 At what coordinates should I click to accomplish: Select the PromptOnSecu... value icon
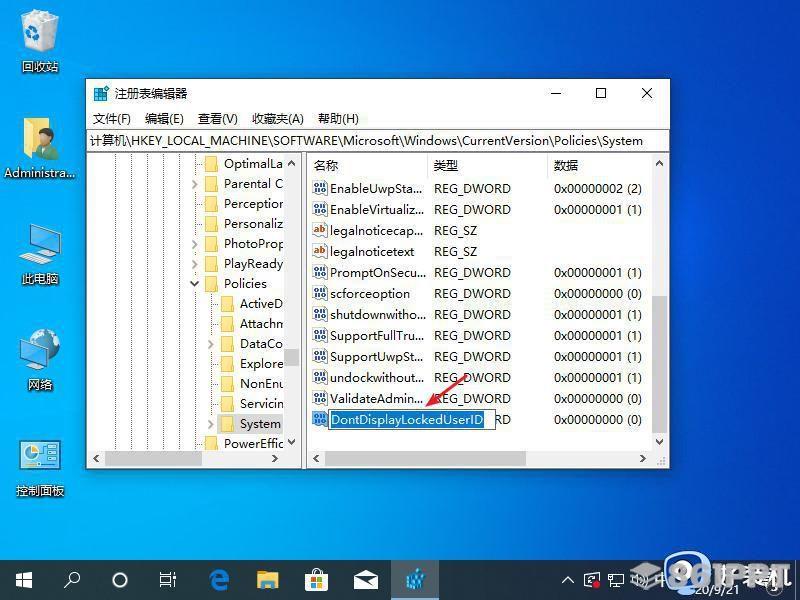tap(320, 272)
